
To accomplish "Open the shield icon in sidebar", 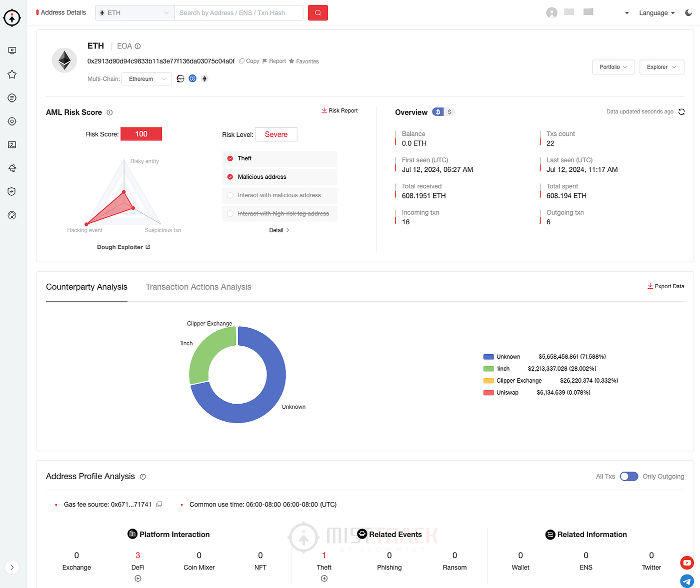I will point(12,191).
